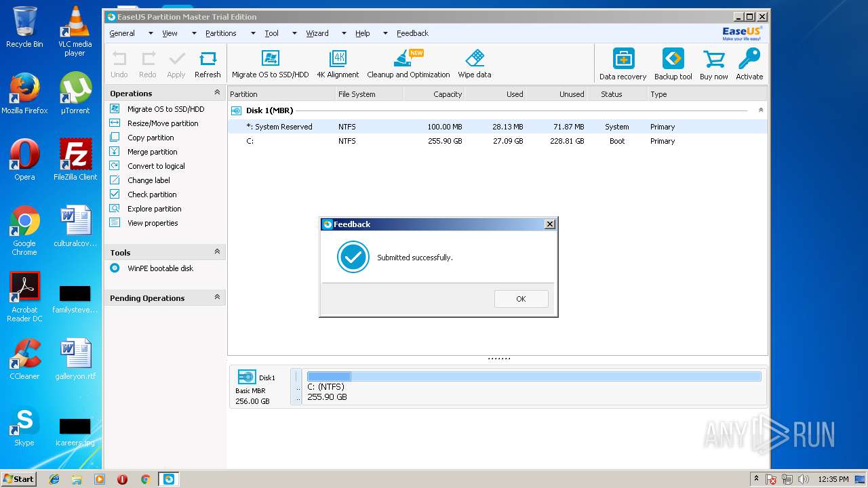Open Data recovery
This screenshot has height=488, width=868.
click(x=623, y=64)
